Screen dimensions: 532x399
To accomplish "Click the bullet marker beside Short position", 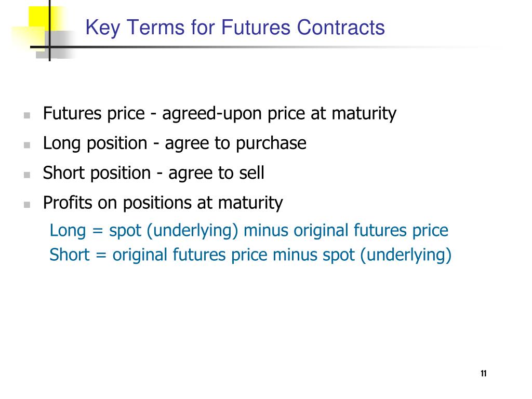I will click(x=27, y=175).
